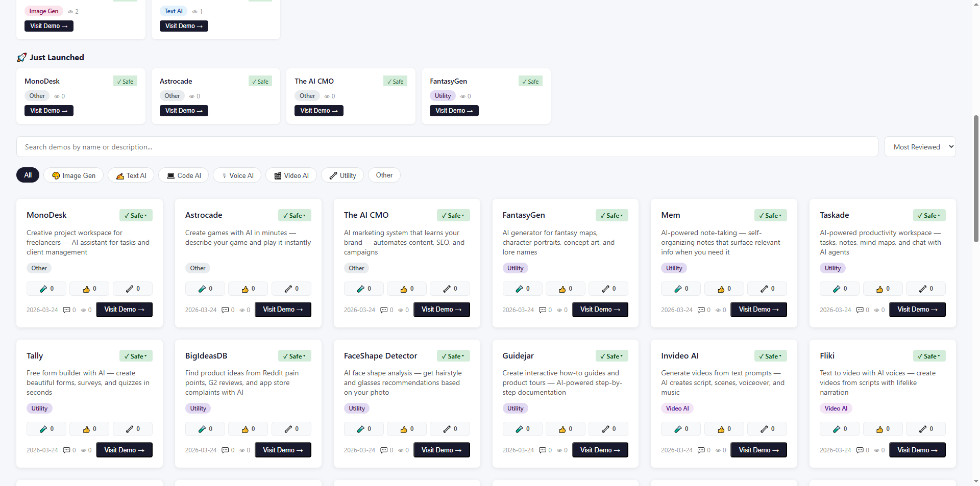Switch to the Voice AI filter
Screen dimensions: 980x486
pos(237,175)
